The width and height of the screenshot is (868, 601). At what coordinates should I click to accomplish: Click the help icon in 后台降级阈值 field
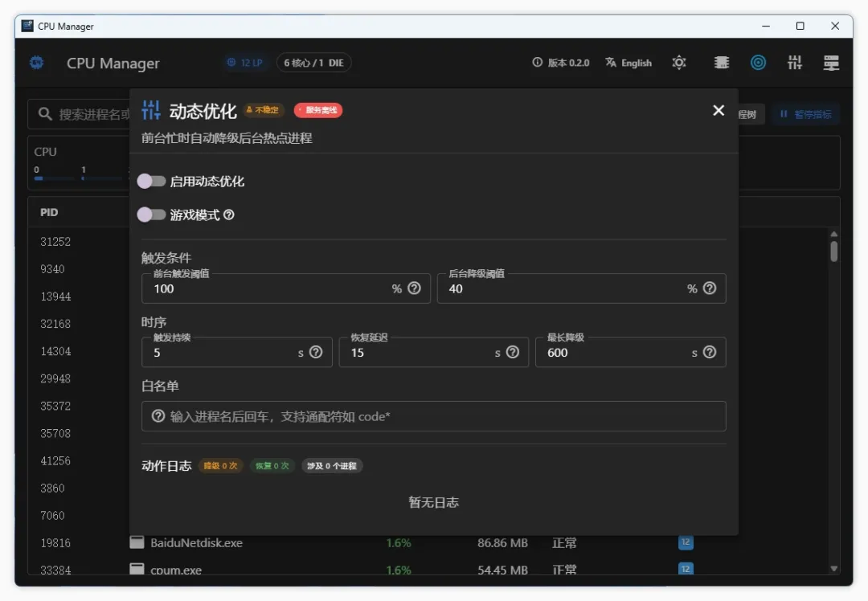pyautogui.click(x=710, y=288)
